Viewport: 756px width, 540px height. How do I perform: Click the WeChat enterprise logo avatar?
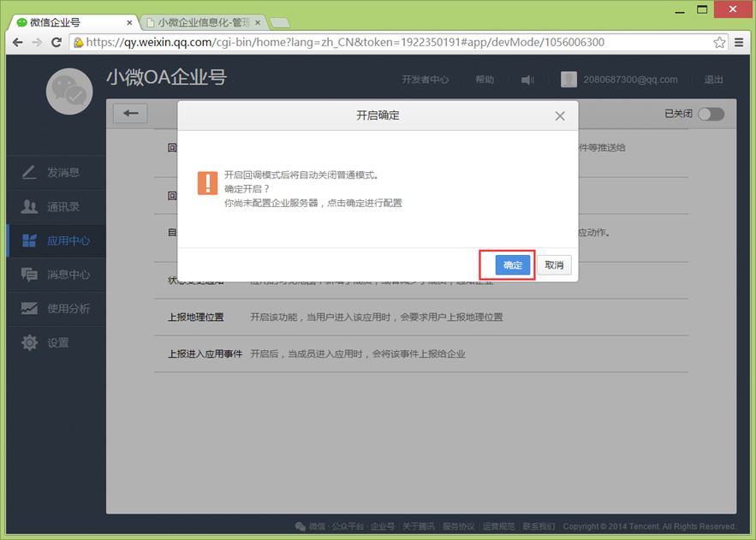tap(69, 92)
